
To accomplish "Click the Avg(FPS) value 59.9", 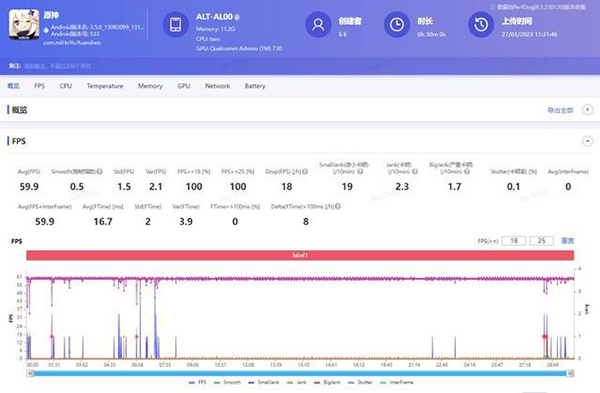I will pos(29,187).
